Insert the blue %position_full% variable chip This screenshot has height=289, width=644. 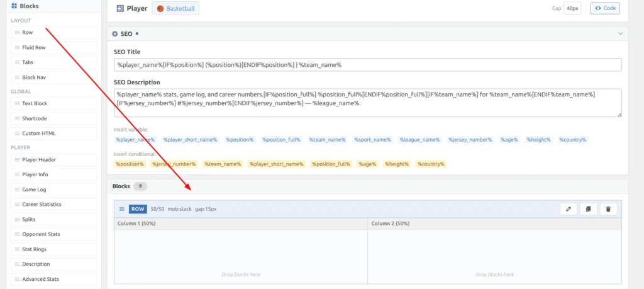[x=281, y=140]
